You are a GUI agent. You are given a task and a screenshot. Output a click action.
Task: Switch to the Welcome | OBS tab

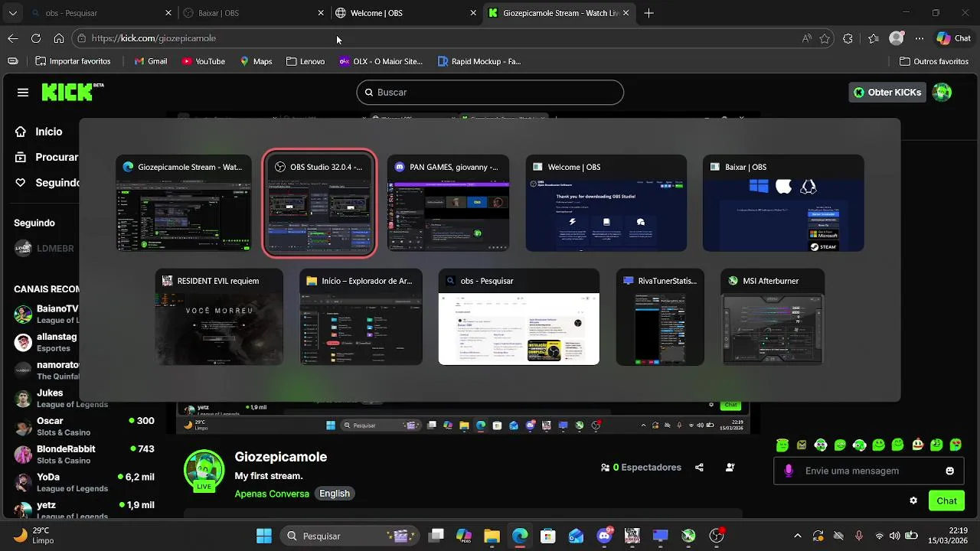point(406,13)
